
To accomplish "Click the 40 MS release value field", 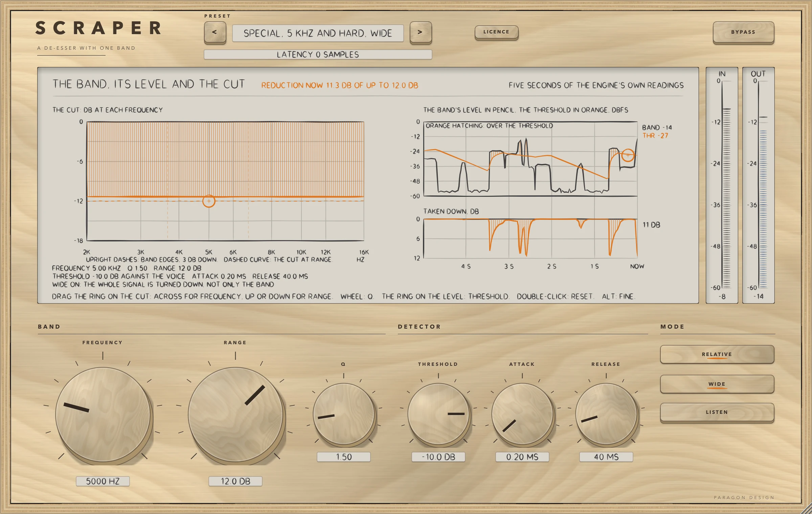I will click(x=606, y=457).
